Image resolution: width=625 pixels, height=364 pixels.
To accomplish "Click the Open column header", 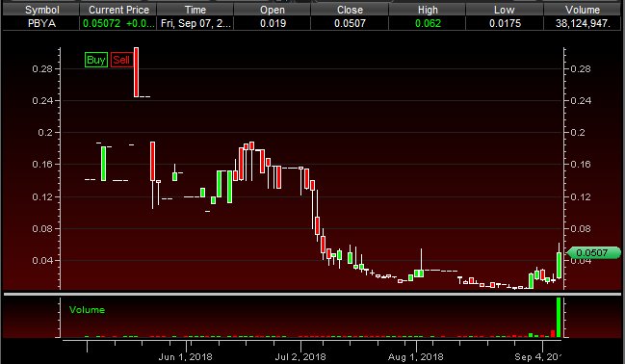I will point(273,10).
